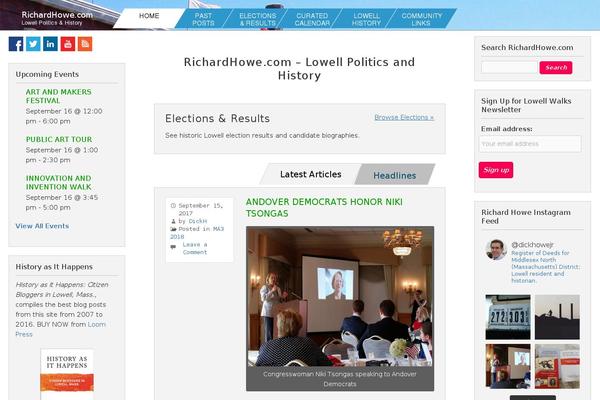Click the Sign up newsletter button
The image size is (600, 400).
click(x=496, y=170)
